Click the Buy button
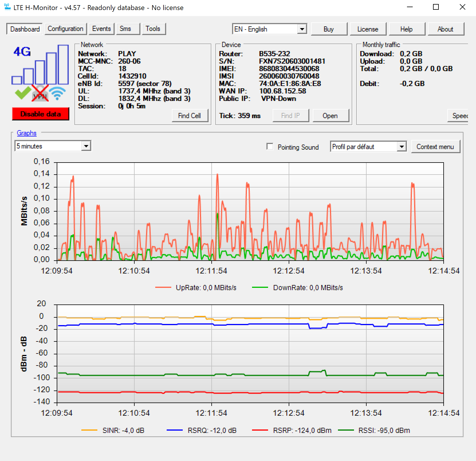Screen dimensions: 476x461 (x=329, y=29)
